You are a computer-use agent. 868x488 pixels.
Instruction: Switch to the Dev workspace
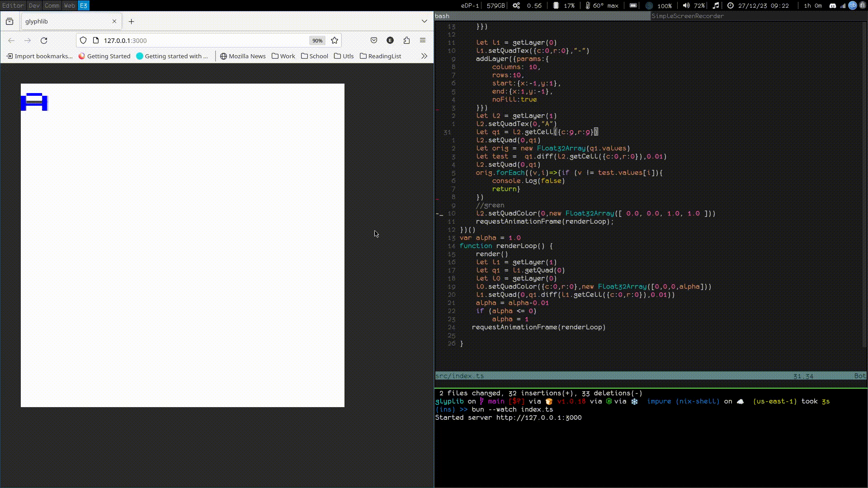pyautogui.click(x=34, y=5)
